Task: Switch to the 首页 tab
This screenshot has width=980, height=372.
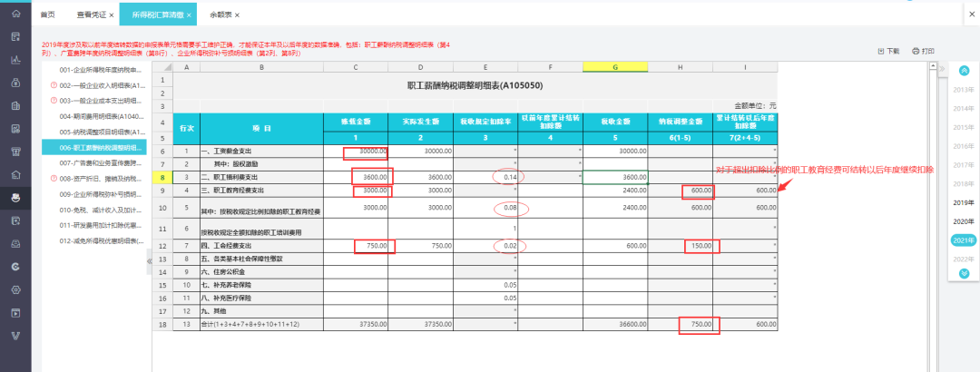Action: pyautogui.click(x=47, y=14)
